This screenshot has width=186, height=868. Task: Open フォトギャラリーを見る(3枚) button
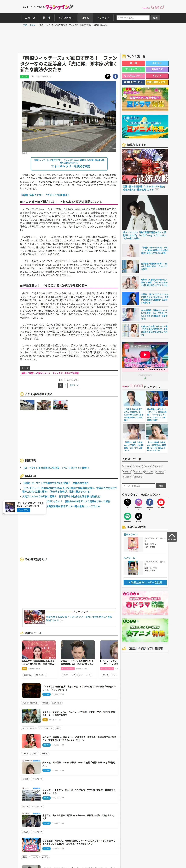coord(69,164)
